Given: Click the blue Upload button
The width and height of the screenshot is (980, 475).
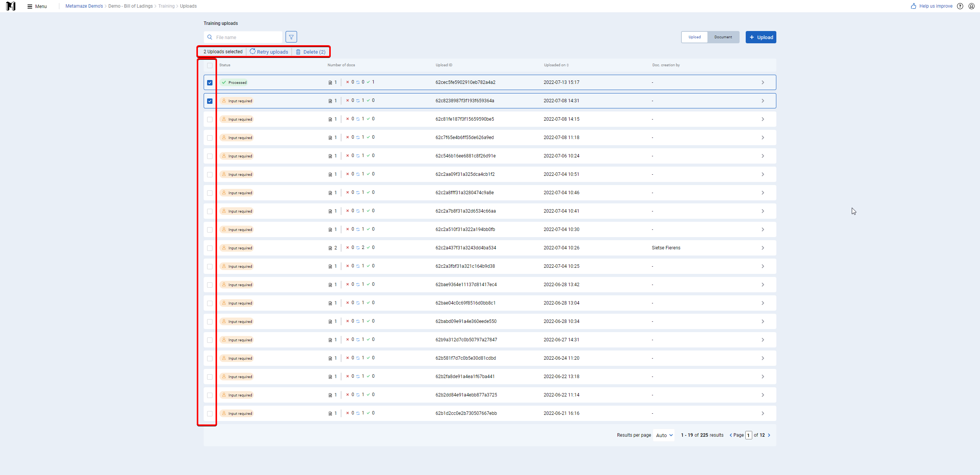Looking at the screenshot, I should tap(761, 37).
